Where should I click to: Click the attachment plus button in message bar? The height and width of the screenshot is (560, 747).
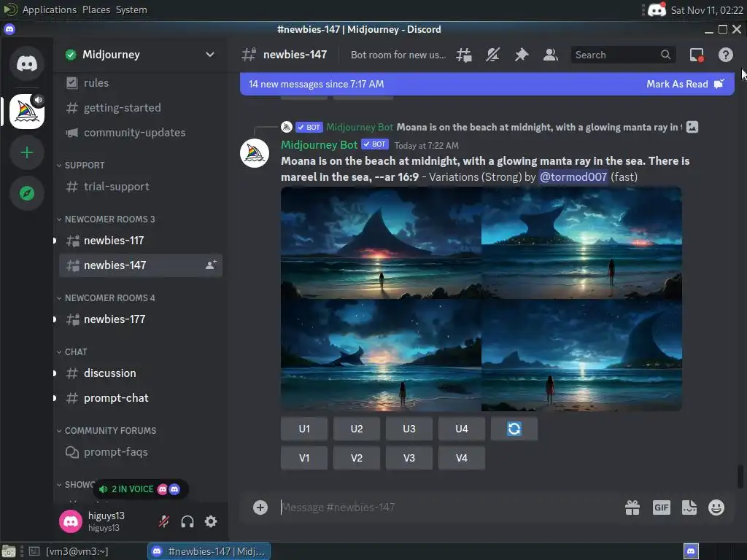click(260, 507)
